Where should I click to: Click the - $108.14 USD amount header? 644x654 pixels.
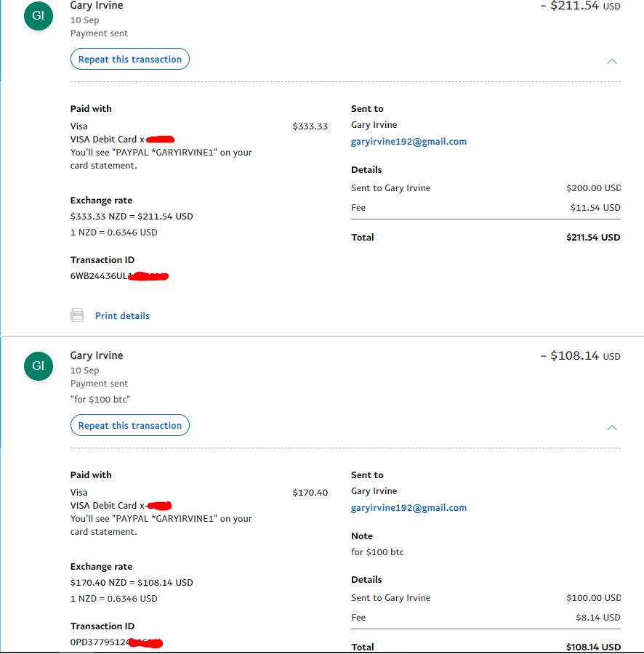[580, 356]
